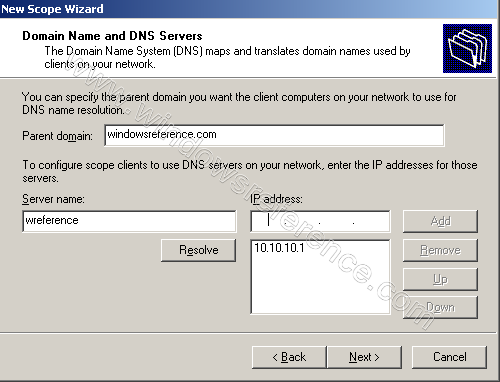Click the Add button beside the IP address field
Image resolution: width=500 pixels, height=382 pixels.
pyautogui.click(x=440, y=221)
